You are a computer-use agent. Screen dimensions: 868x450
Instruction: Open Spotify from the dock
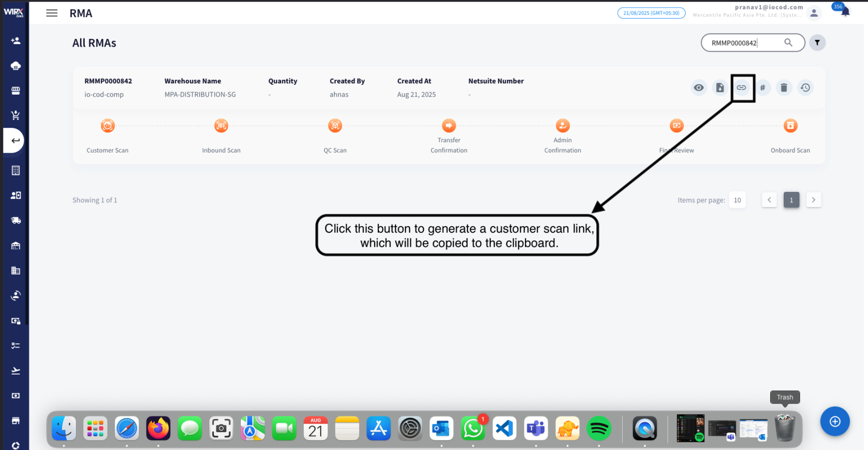pos(599,428)
